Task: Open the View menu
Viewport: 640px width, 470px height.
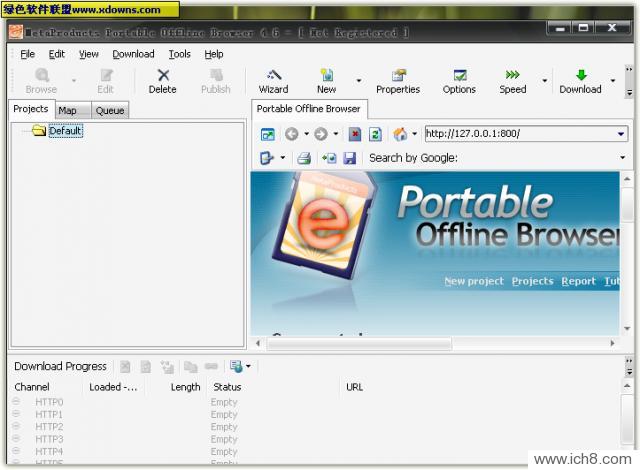Action: click(x=89, y=54)
